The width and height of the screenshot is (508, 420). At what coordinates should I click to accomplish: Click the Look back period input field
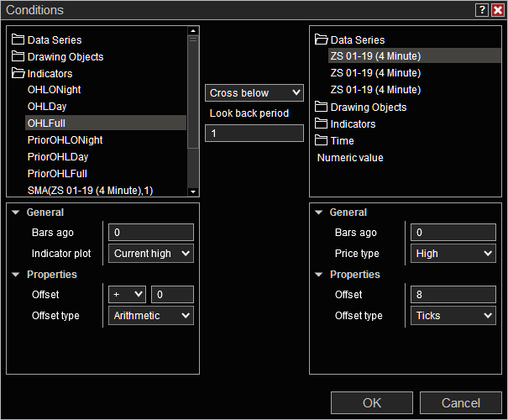(x=254, y=134)
